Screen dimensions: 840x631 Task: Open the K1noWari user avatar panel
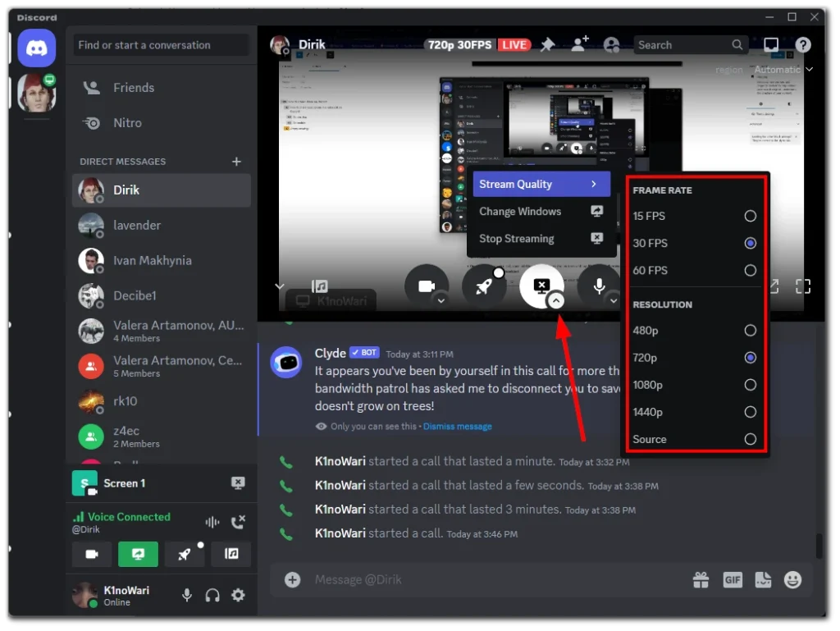click(85, 595)
